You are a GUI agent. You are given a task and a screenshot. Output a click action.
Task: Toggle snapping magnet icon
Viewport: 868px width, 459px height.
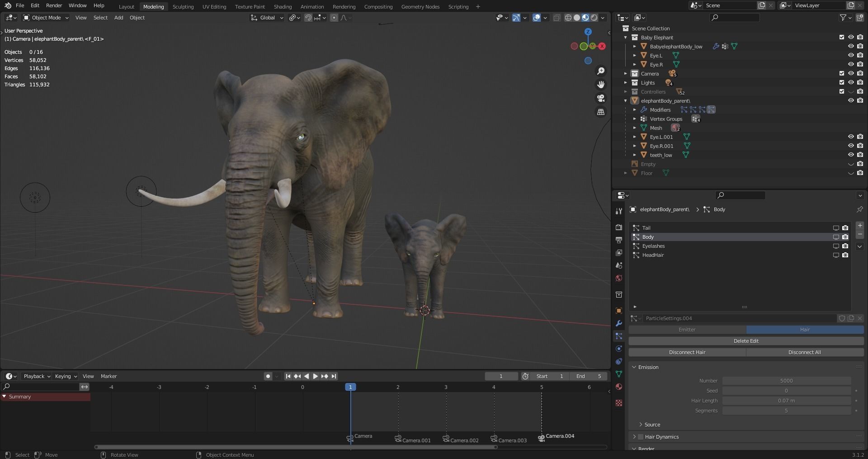(x=308, y=18)
